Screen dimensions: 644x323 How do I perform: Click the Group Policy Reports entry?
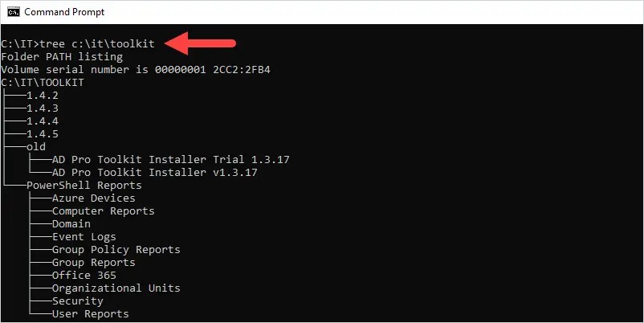[116, 249]
